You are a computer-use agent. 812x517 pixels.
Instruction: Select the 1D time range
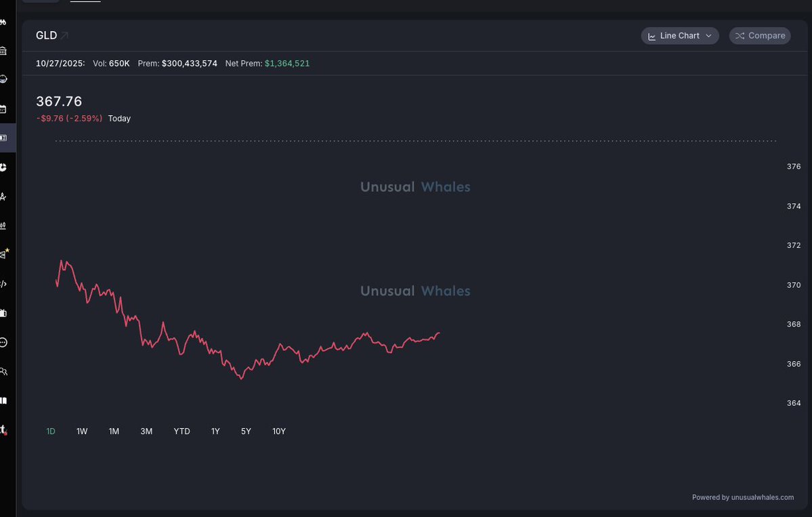51,432
